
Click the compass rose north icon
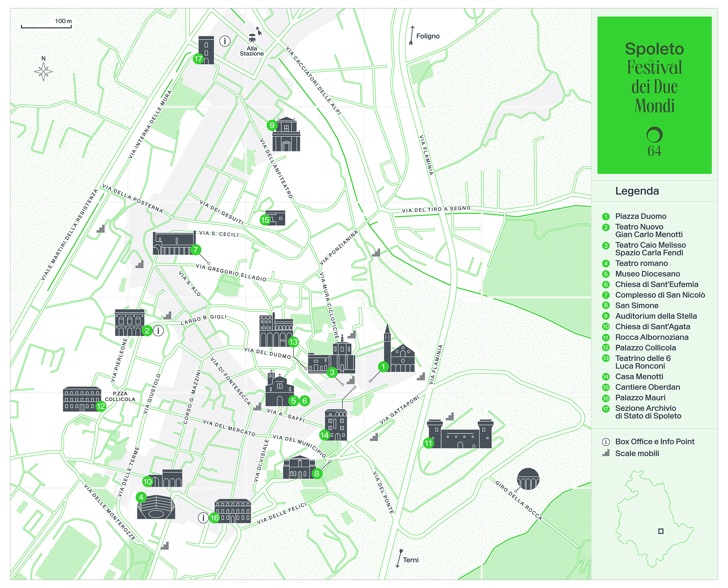(43, 72)
